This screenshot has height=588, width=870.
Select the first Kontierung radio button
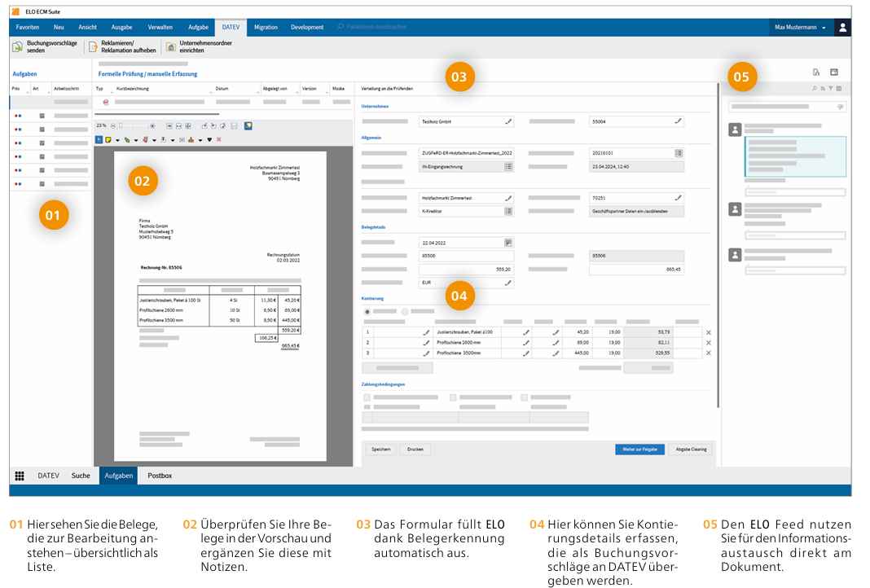click(367, 312)
